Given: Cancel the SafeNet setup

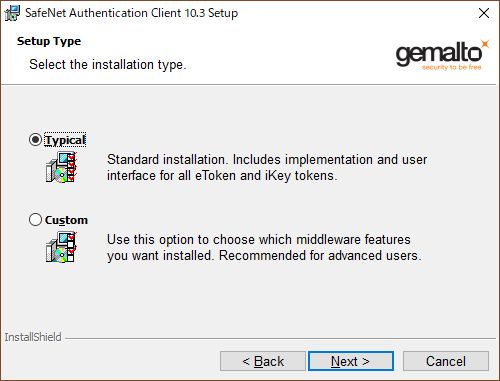Looking at the screenshot, I should pos(446,361).
